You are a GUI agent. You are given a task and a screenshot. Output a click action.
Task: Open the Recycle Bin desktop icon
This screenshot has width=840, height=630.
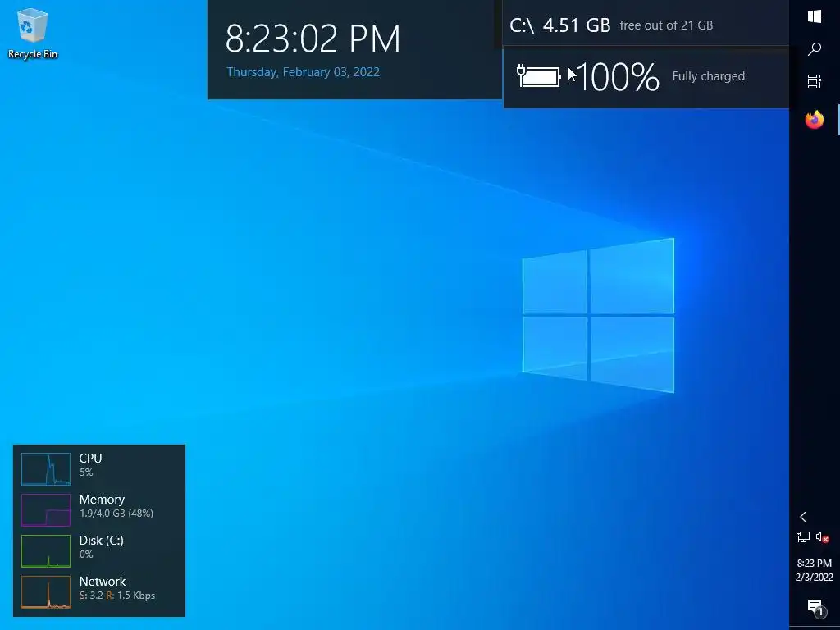tap(32, 33)
